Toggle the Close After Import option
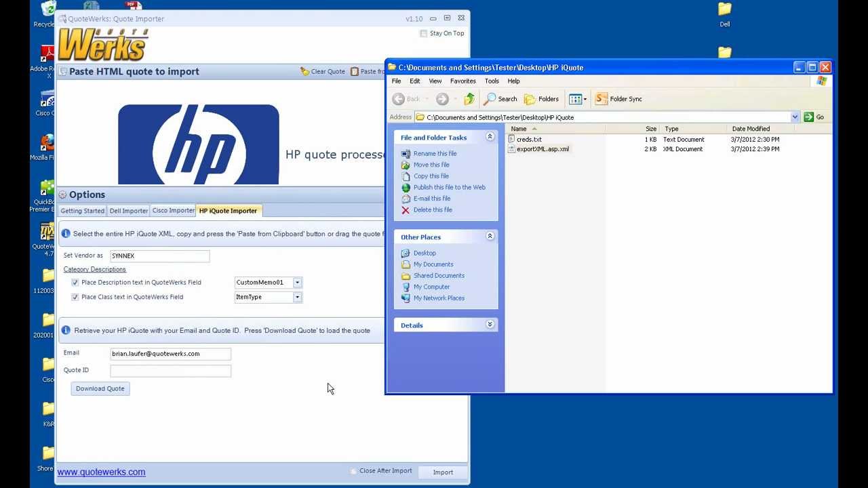 coord(353,471)
